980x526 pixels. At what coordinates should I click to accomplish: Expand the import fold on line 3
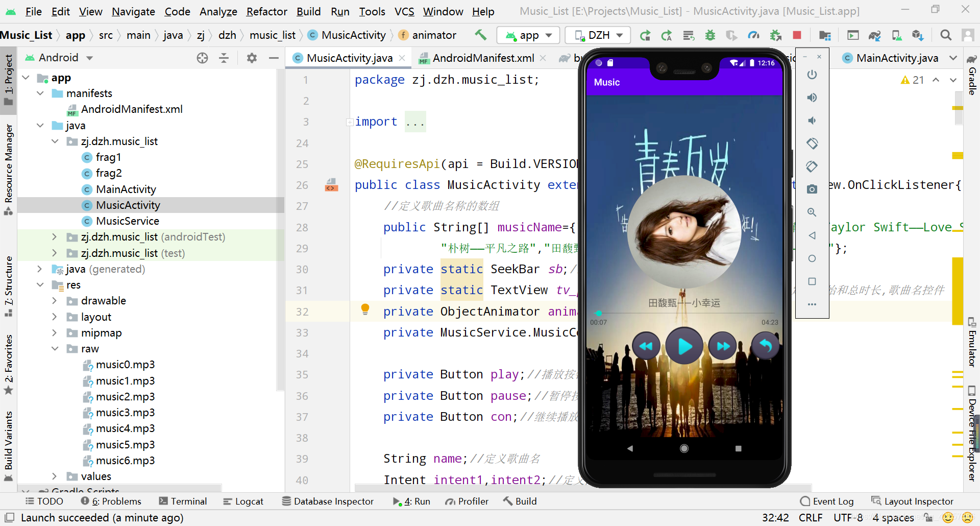point(350,122)
